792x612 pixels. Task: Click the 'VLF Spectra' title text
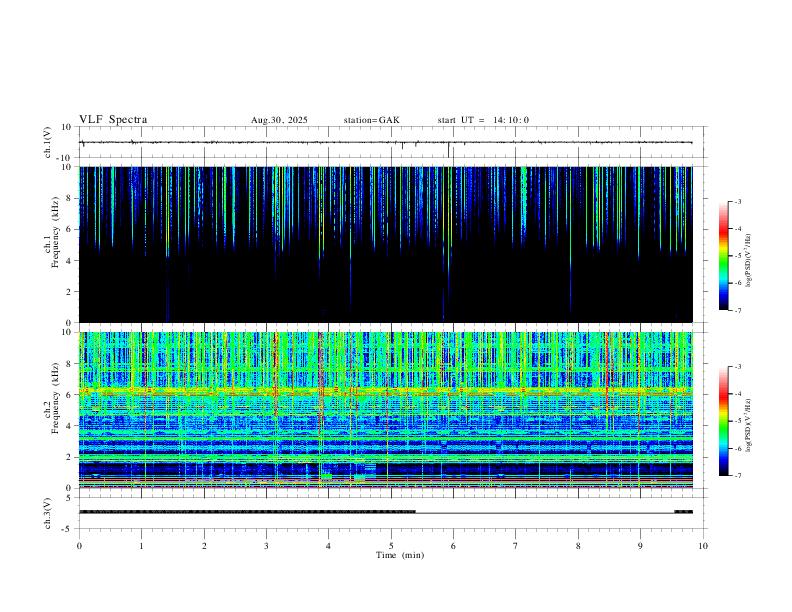click(x=113, y=120)
